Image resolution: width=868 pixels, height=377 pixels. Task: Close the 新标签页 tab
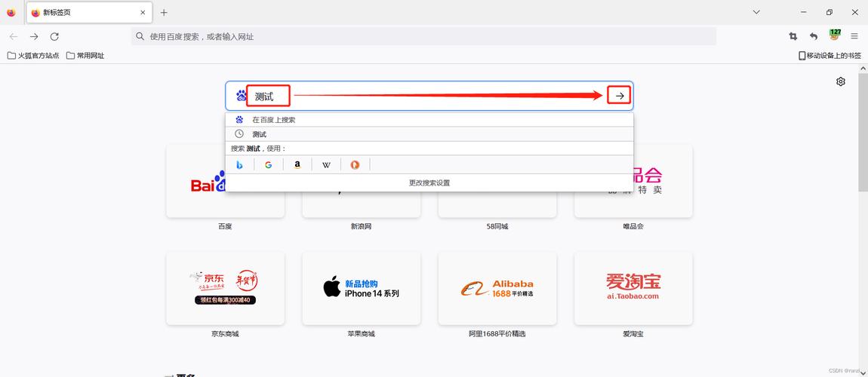click(143, 13)
